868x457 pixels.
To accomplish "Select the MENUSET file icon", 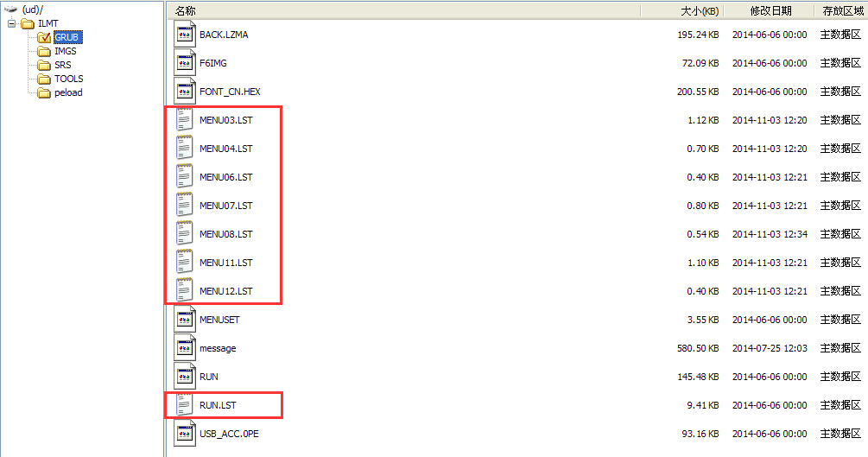I will 184,320.
